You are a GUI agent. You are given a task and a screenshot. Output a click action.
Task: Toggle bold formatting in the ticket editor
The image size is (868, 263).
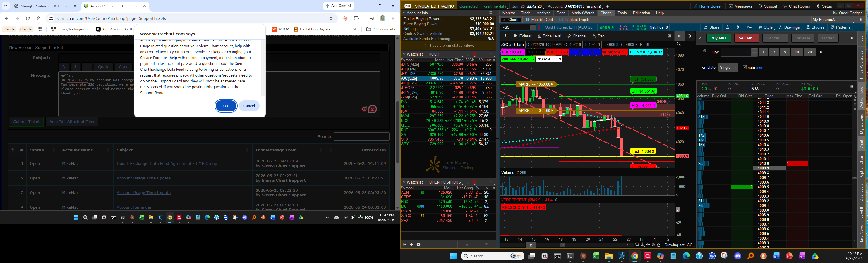tap(63, 67)
